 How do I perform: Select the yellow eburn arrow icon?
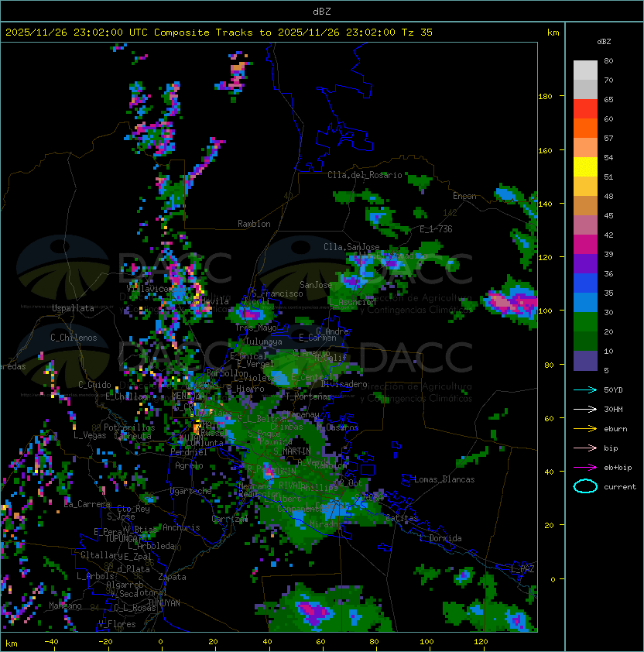pos(585,429)
